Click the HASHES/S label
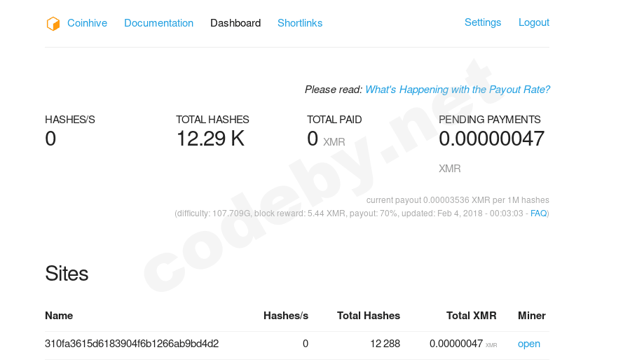644x364 pixels. coord(70,120)
